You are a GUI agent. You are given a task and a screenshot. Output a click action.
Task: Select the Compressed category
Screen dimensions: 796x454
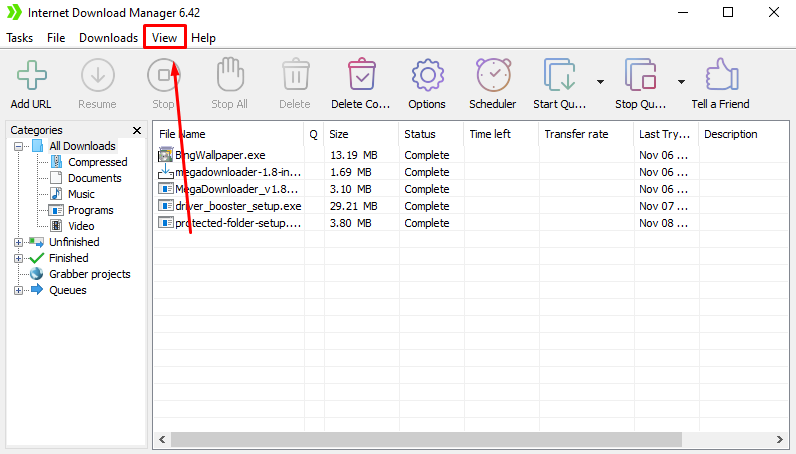click(97, 162)
